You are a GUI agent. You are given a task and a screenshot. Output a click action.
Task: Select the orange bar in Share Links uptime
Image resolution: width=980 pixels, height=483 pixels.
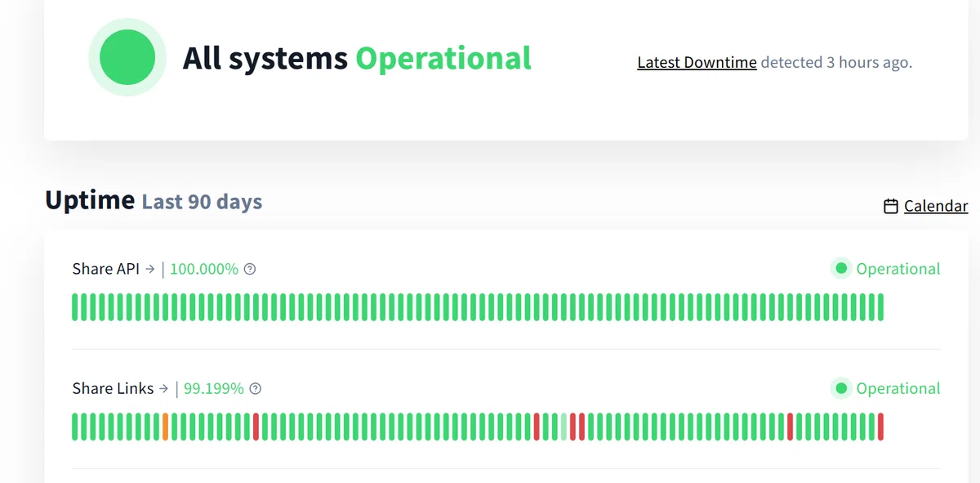click(166, 427)
